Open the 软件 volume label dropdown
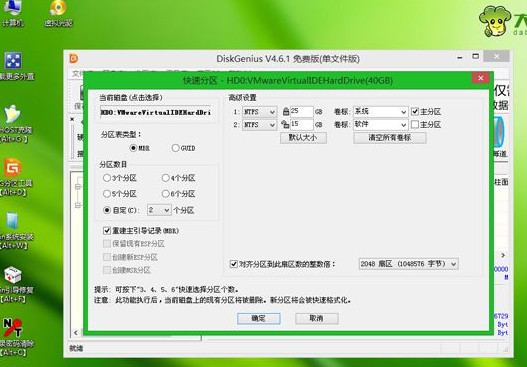 (380, 125)
